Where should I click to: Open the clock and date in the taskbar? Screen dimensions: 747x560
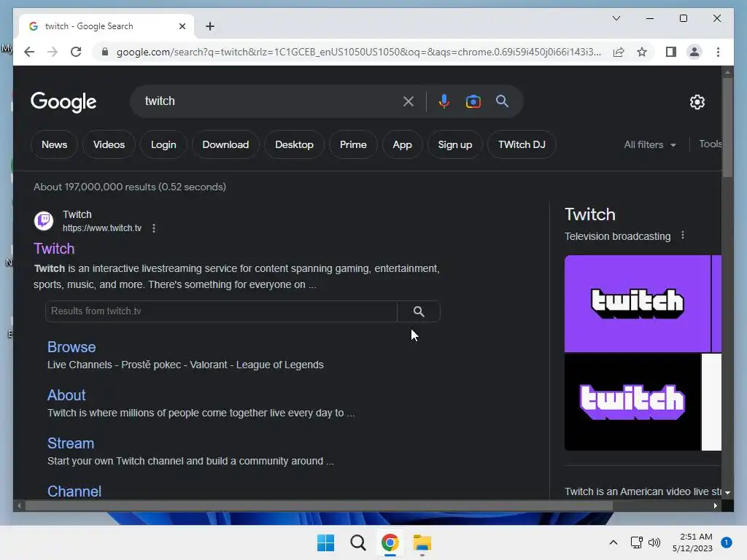point(692,542)
